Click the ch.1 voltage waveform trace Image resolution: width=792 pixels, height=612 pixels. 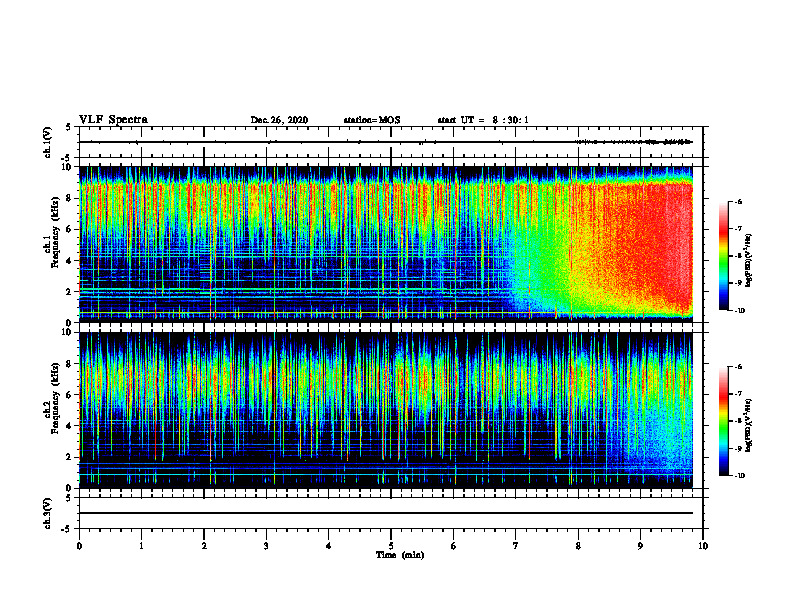pyautogui.click(x=386, y=142)
